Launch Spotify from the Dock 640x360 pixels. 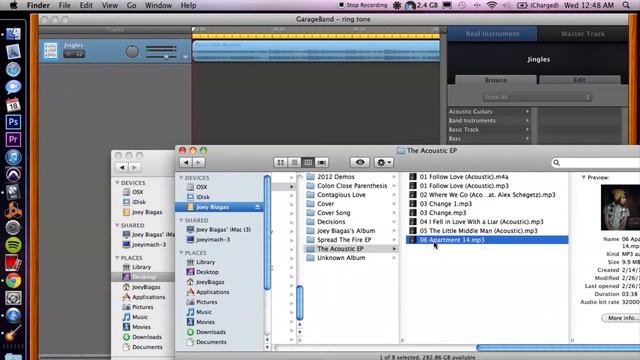(x=13, y=245)
